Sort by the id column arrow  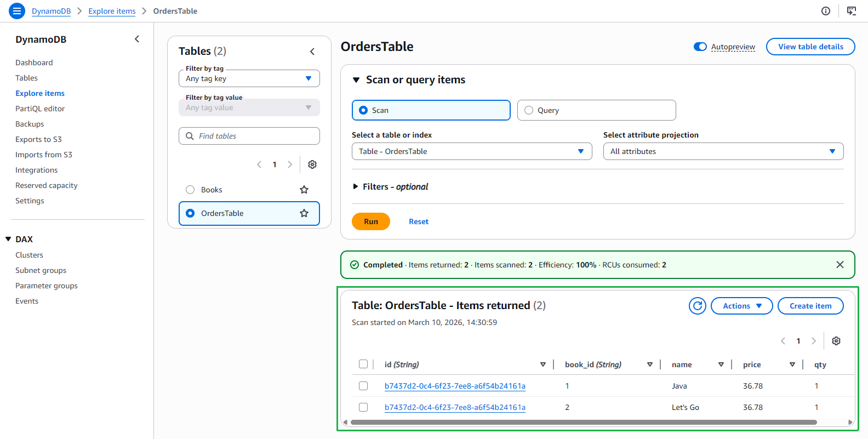(x=543, y=364)
